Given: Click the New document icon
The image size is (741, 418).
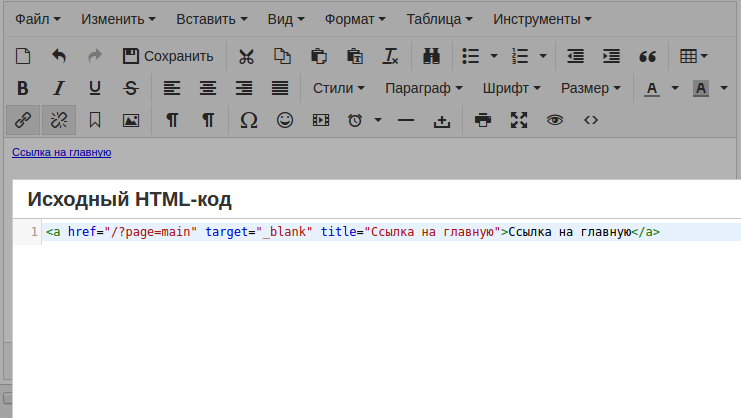Looking at the screenshot, I should click(x=23, y=56).
